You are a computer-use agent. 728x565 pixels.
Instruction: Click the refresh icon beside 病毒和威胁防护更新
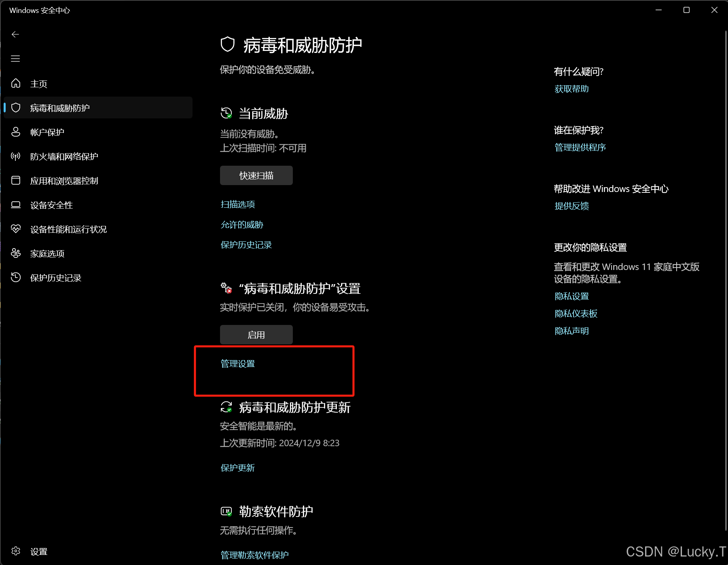point(226,407)
